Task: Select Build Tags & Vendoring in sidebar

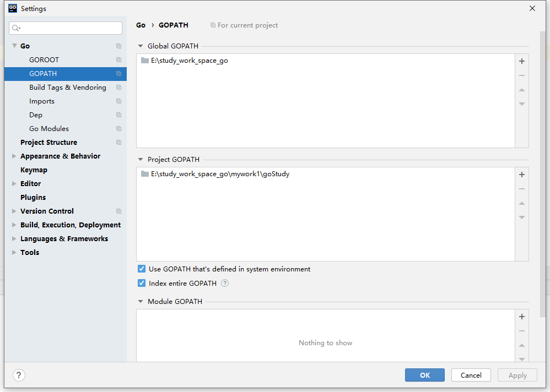Action: coord(67,88)
